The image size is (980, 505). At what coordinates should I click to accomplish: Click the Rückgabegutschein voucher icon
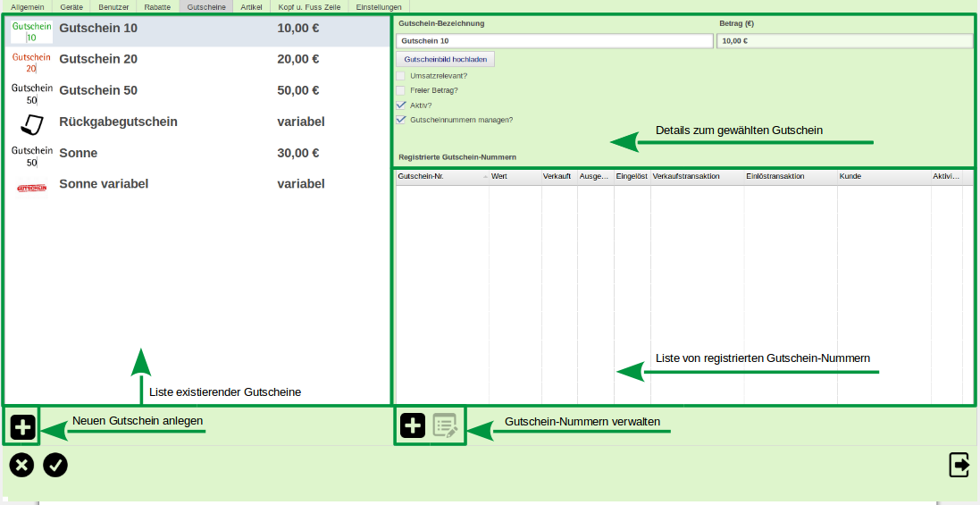[31, 122]
